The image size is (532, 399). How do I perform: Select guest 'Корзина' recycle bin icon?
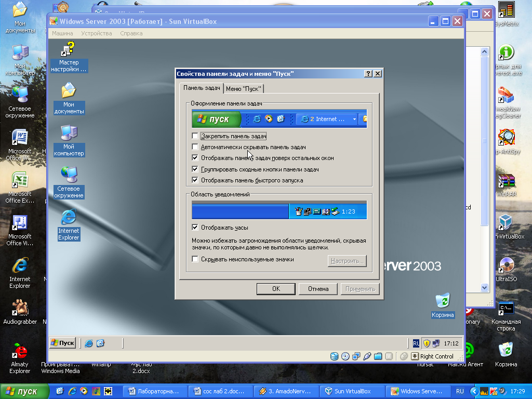[x=443, y=305]
